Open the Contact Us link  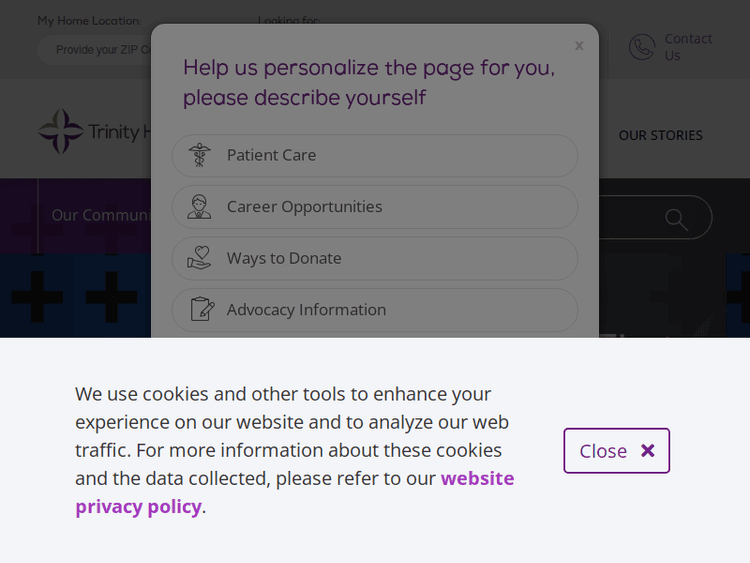click(688, 47)
